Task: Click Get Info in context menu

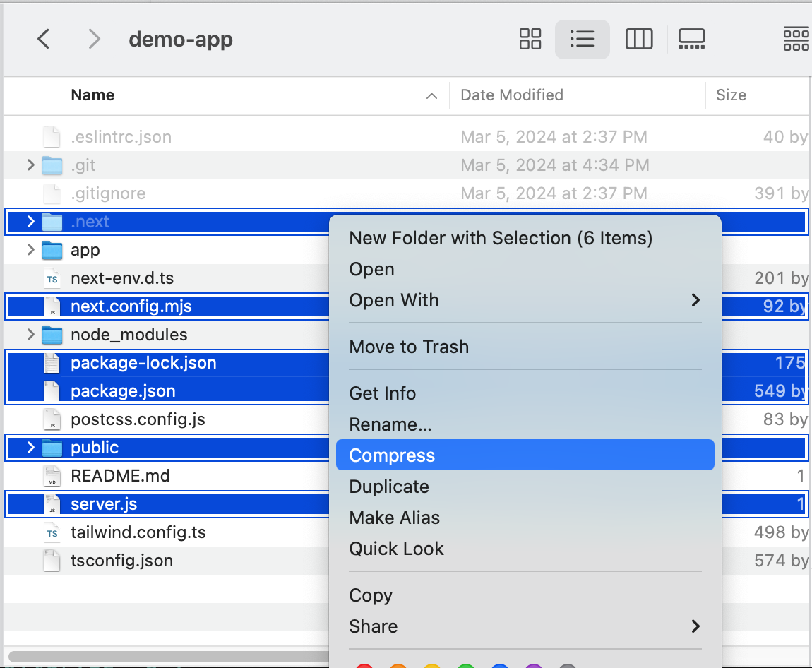Action: [383, 393]
